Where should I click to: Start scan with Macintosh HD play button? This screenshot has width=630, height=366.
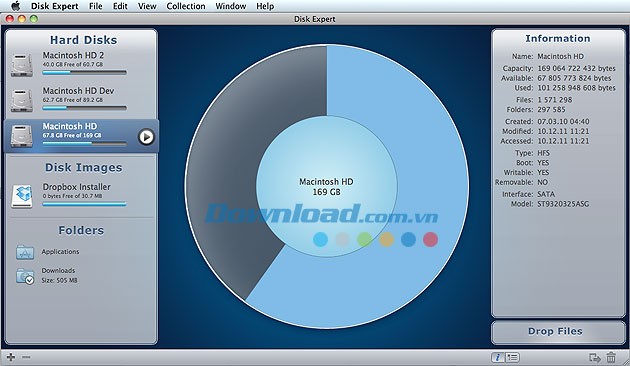click(146, 137)
